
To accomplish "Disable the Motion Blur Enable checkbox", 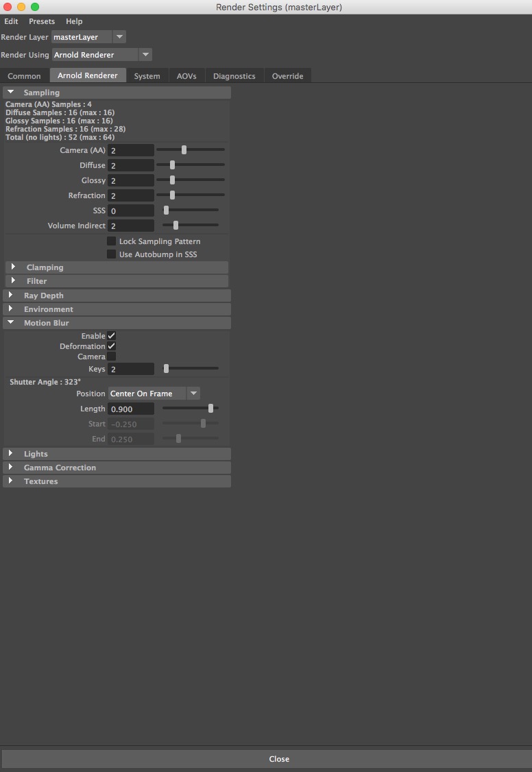I will pyautogui.click(x=111, y=336).
